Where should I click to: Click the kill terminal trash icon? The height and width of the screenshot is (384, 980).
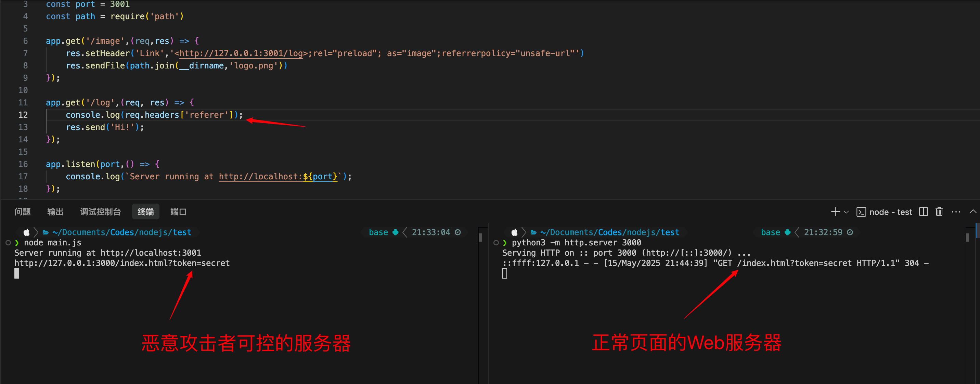point(939,212)
